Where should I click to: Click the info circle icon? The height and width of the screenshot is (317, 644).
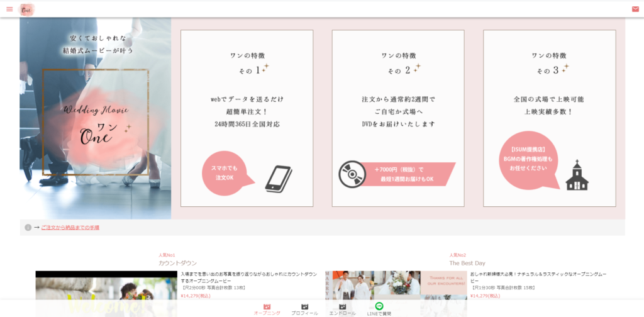click(28, 228)
